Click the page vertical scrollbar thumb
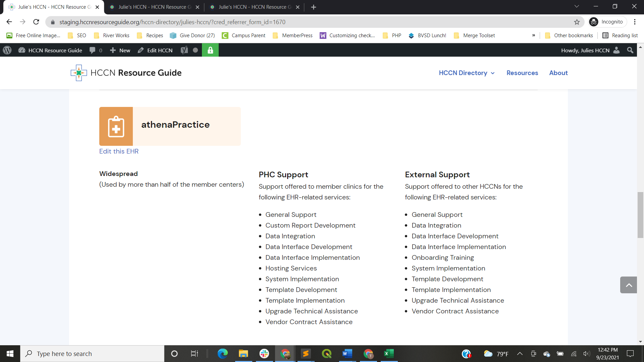Image resolution: width=644 pixels, height=362 pixels. pyautogui.click(x=640, y=215)
